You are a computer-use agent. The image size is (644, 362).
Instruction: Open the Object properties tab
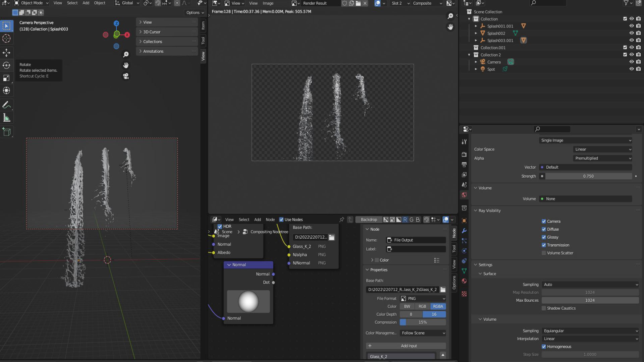[x=464, y=221]
